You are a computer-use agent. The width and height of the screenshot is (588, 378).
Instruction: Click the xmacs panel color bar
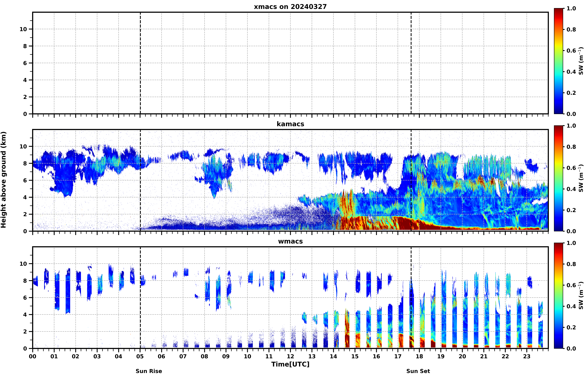tap(559, 61)
